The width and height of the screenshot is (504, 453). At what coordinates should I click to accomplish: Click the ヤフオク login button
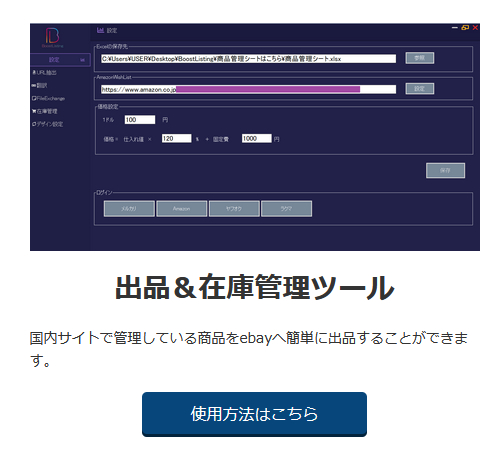[x=234, y=209]
